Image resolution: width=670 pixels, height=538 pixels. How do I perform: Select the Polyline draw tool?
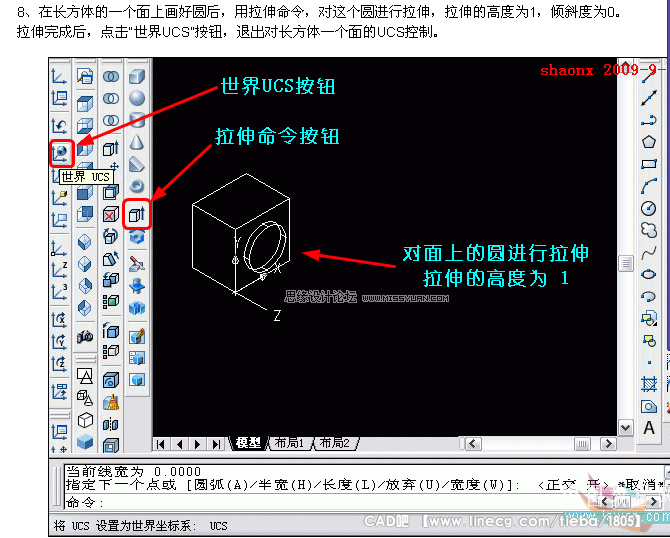click(x=649, y=120)
